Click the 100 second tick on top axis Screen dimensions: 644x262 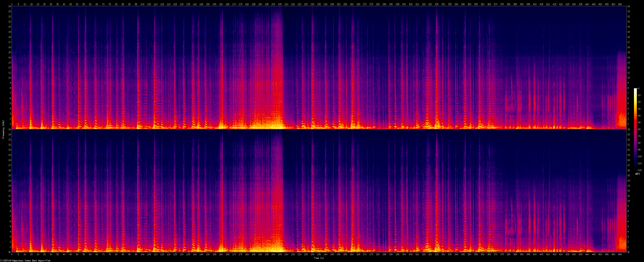142,4
